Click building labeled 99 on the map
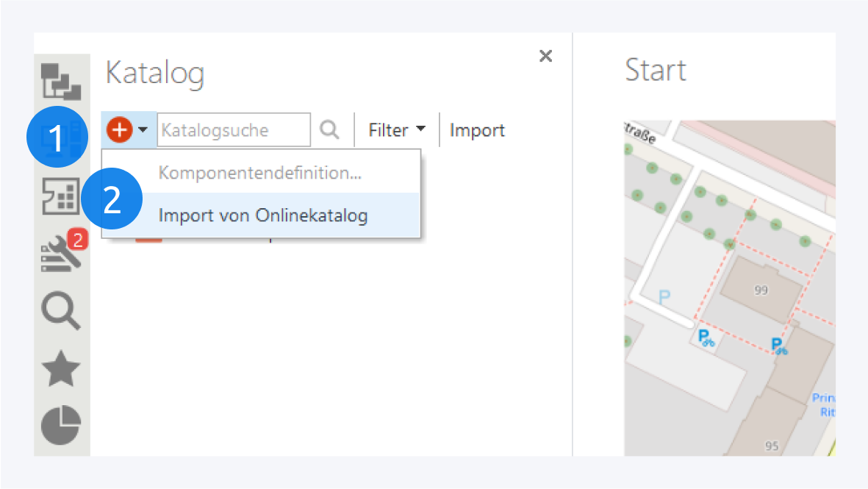The height and width of the screenshot is (489, 868). pos(760,290)
